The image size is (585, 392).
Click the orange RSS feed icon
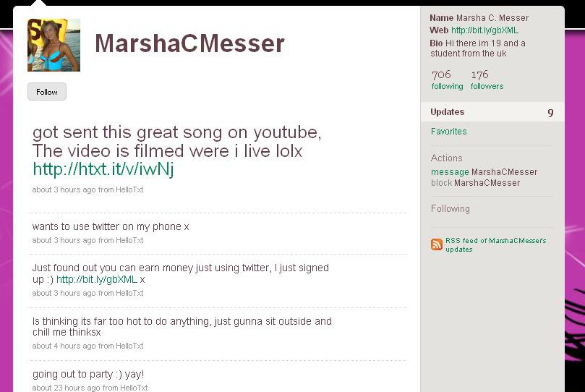point(437,244)
